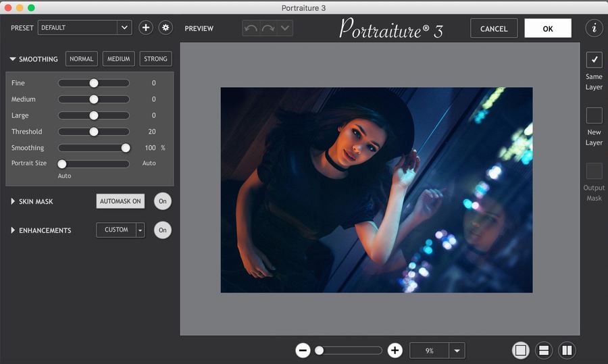
Task: Click the zoom value 9% field
Action: click(x=429, y=350)
